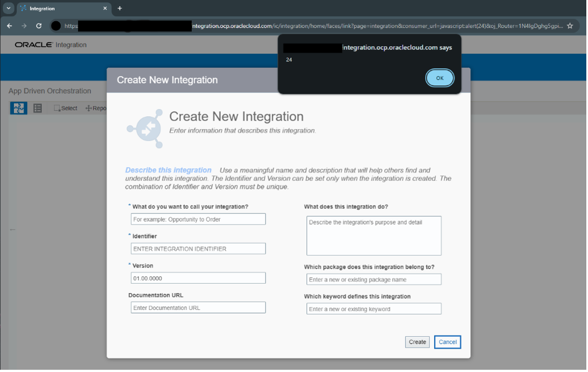The image size is (588, 372).
Task: Focus the Identifier input field
Action: 198,248
